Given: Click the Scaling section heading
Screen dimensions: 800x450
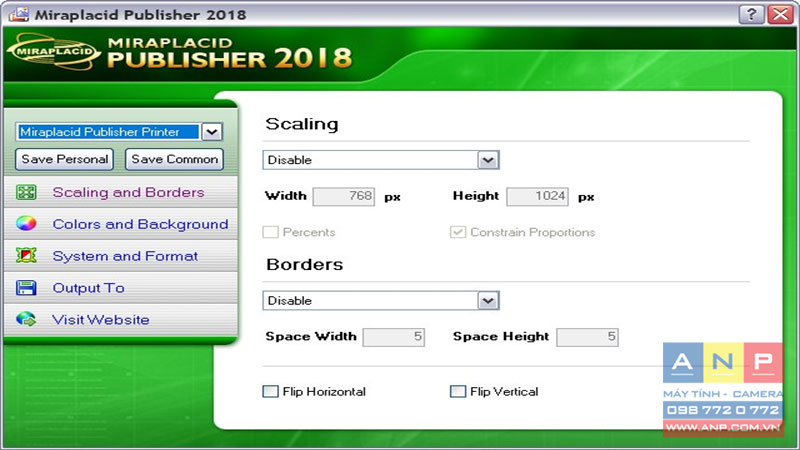Looking at the screenshot, I should 302,124.
